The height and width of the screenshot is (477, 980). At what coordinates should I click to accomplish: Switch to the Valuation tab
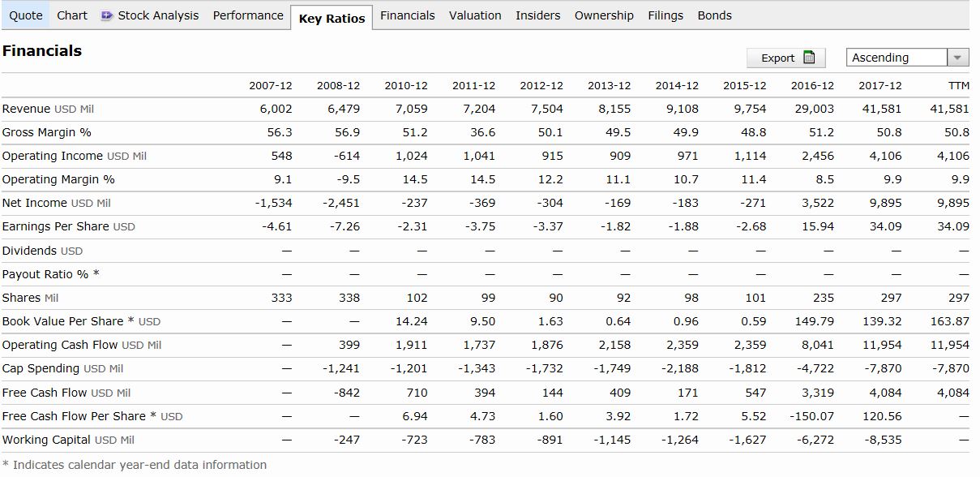point(475,15)
